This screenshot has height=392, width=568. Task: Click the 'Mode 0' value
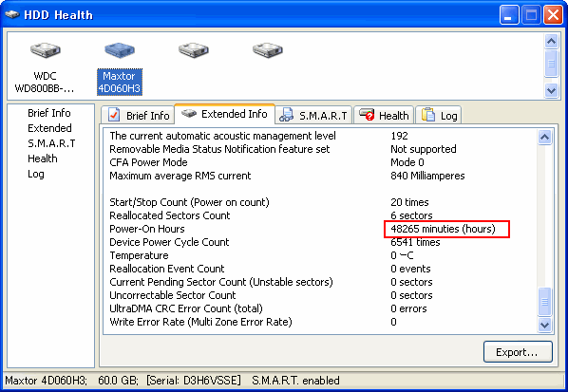click(x=407, y=162)
